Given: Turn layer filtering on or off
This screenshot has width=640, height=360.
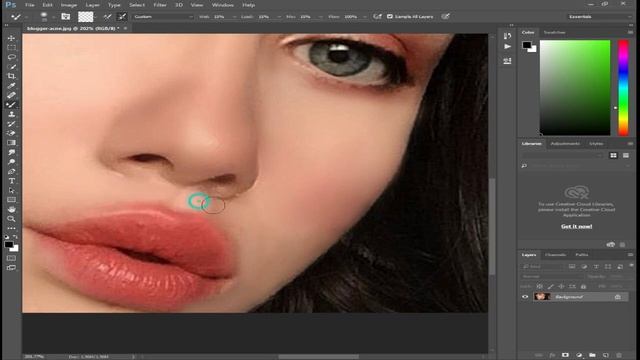Looking at the screenshot, I should [x=631, y=266].
